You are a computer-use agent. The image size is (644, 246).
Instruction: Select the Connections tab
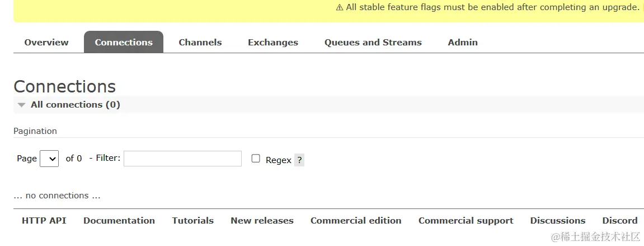point(124,43)
